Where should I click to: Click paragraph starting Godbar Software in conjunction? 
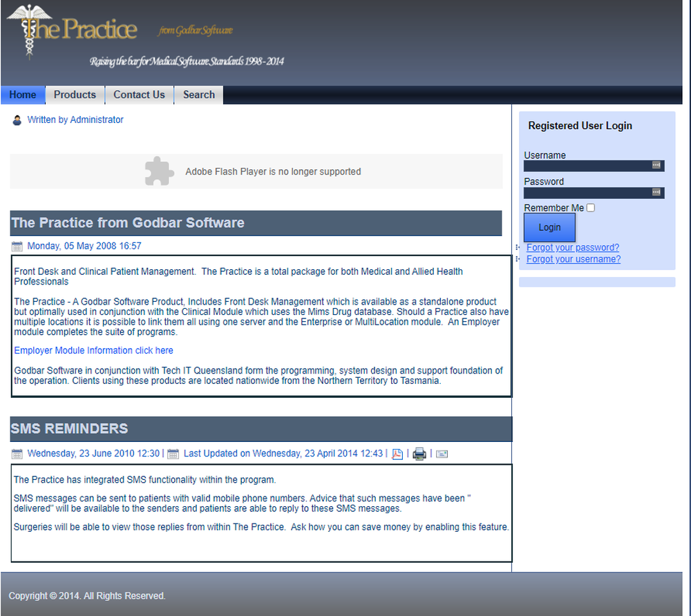pyautogui.click(x=258, y=376)
